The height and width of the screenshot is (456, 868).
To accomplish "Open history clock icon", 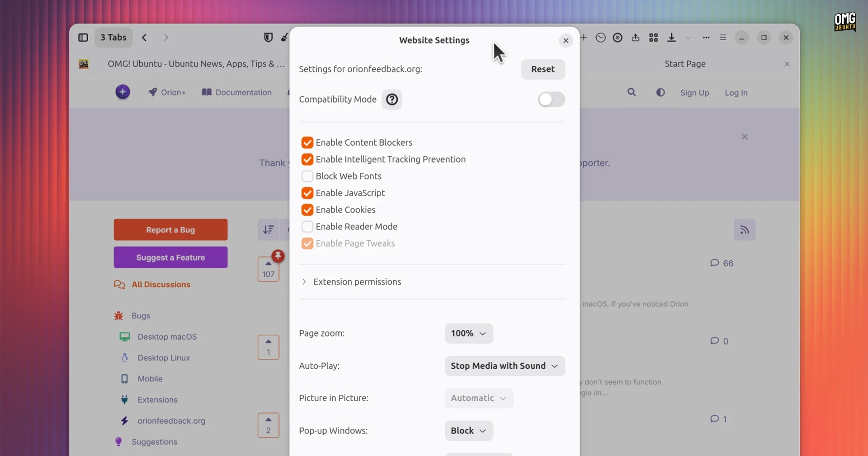I will pyautogui.click(x=600, y=38).
